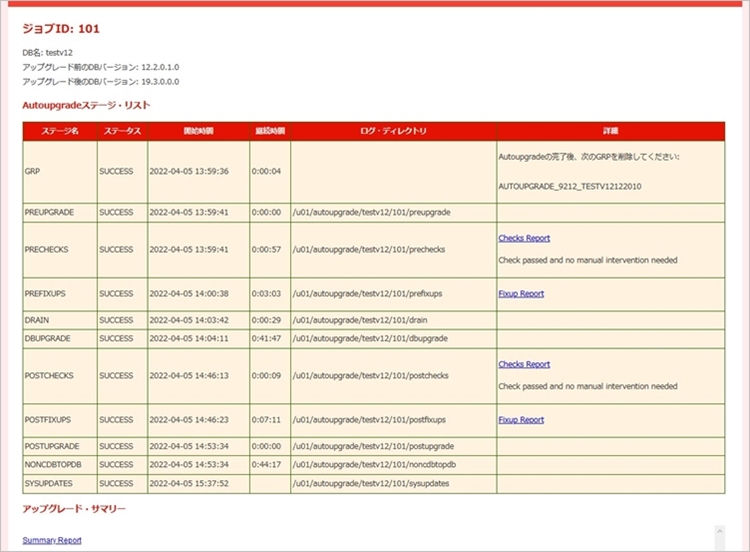Click the ジョブID: 101 heading
The width and height of the screenshot is (750, 552).
pos(61,29)
